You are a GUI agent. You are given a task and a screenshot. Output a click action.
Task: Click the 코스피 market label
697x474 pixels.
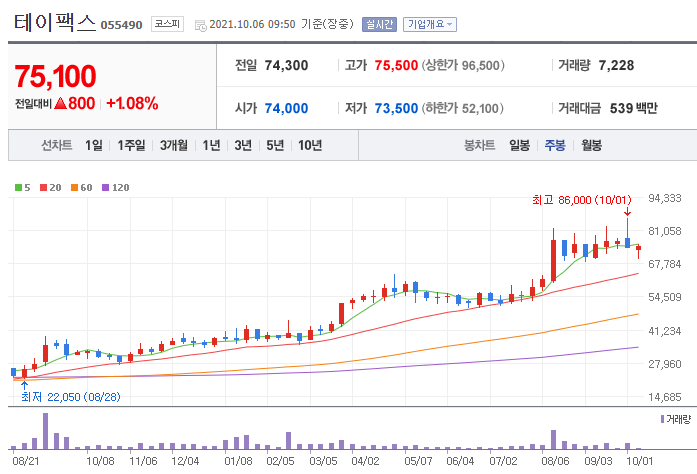[167, 24]
